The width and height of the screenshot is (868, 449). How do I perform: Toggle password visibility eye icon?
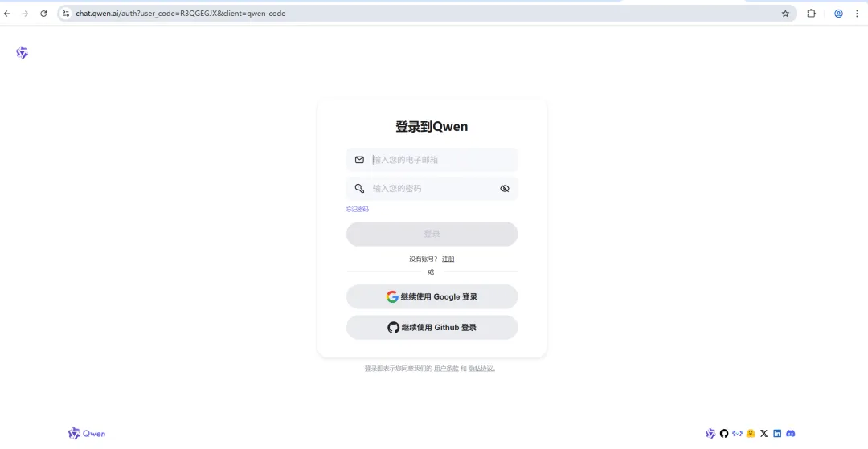pos(504,189)
